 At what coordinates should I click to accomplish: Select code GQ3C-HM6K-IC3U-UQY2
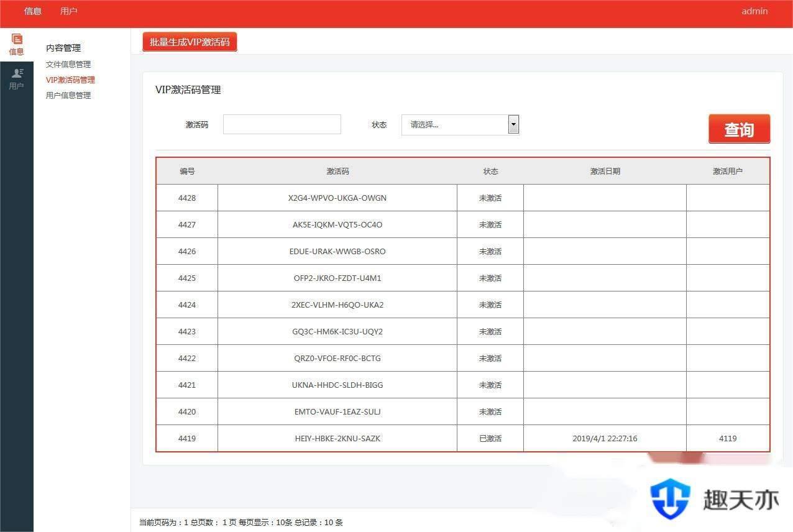pos(337,331)
